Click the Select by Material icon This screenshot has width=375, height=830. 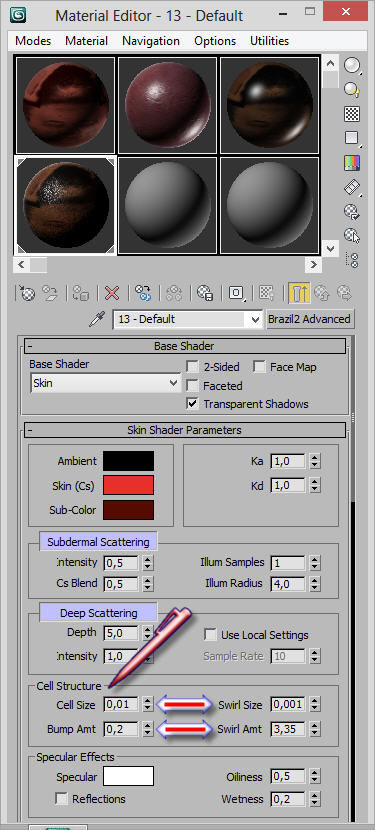coord(352,236)
